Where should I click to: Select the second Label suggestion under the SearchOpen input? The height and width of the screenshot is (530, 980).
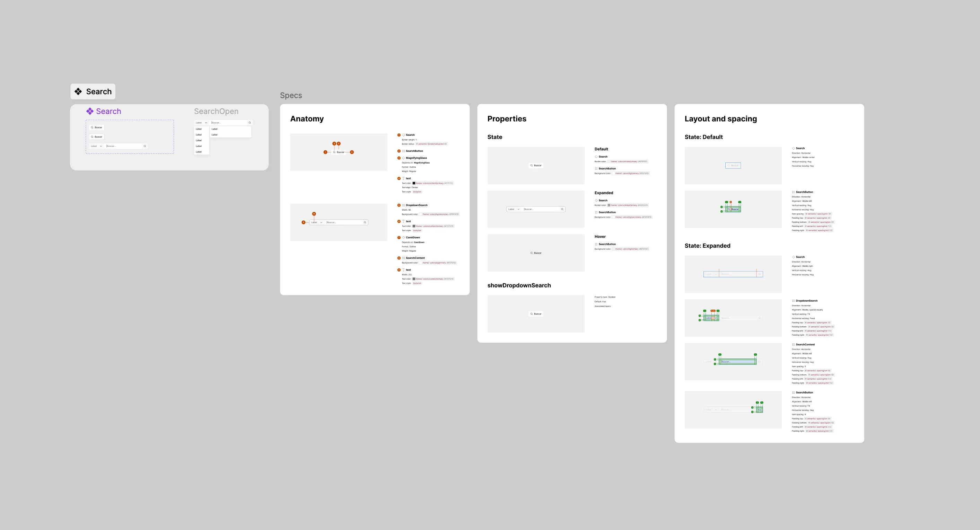230,135
